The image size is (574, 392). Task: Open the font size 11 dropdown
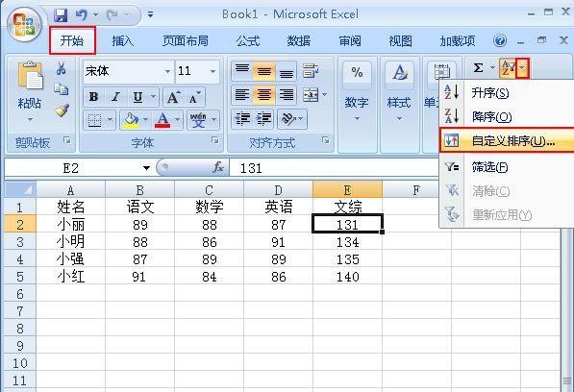(x=212, y=71)
